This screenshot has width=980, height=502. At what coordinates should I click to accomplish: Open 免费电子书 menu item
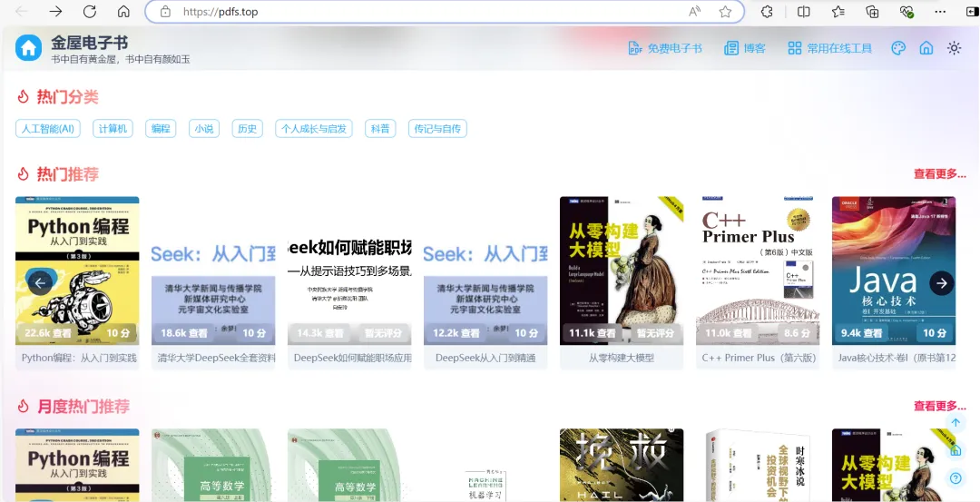click(x=665, y=48)
